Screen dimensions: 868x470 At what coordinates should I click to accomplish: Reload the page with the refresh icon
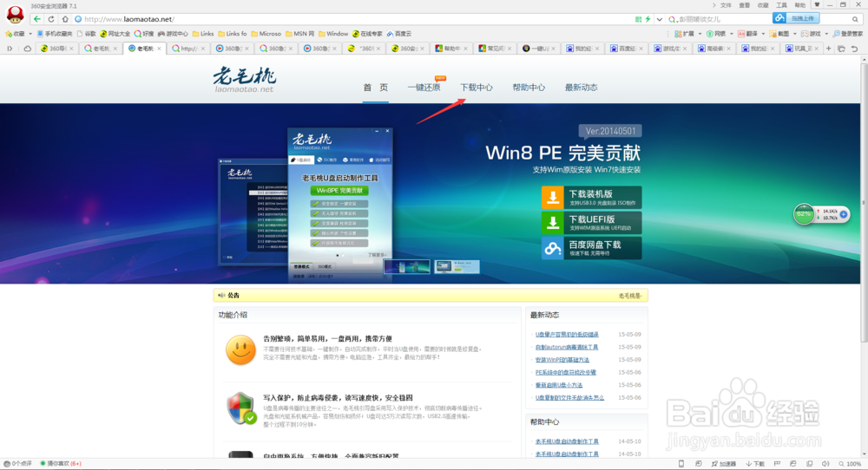click(51, 19)
